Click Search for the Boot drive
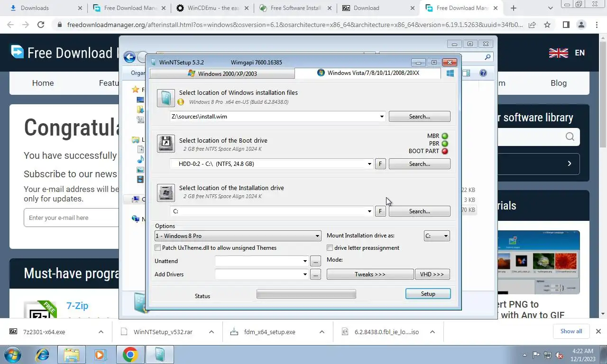 pos(420,164)
